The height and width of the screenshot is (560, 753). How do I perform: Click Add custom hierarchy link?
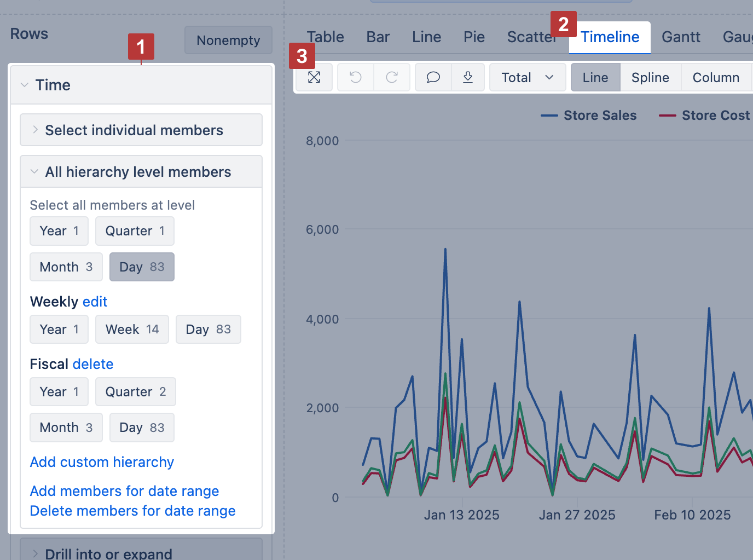click(102, 462)
